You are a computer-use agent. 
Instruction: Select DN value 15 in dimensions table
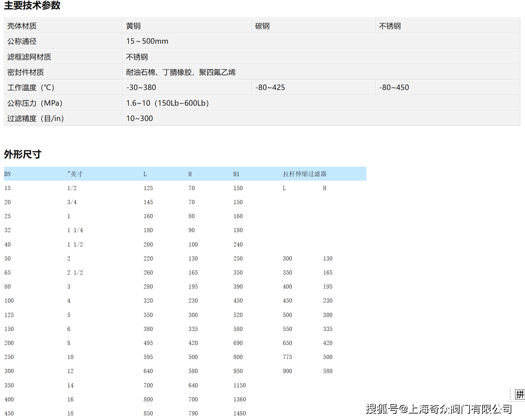click(7, 188)
